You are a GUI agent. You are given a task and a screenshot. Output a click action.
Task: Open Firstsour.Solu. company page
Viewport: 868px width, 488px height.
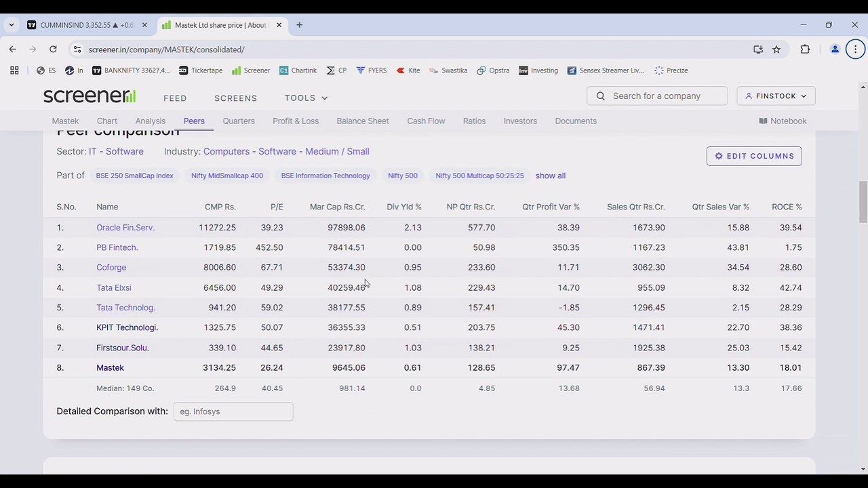click(x=123, y=348)
